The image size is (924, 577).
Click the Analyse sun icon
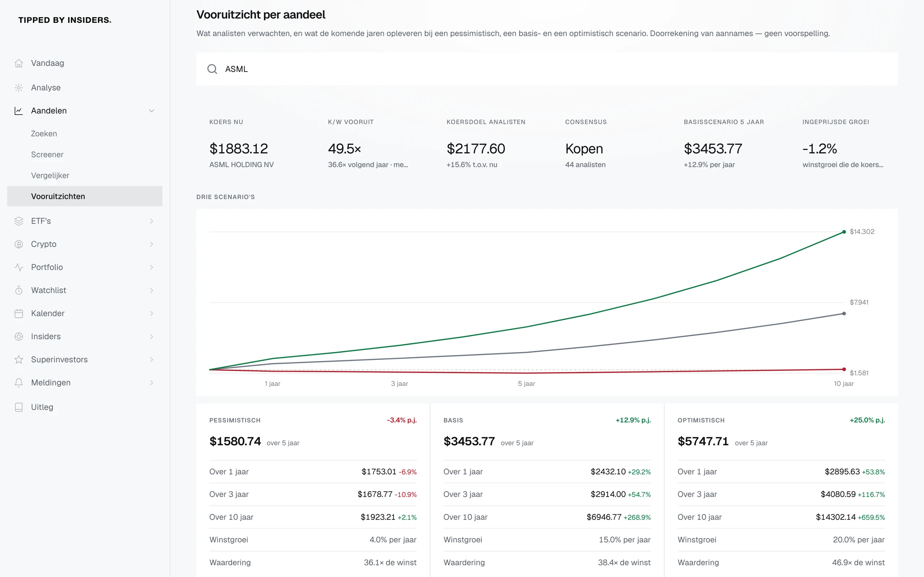(19, 88)
